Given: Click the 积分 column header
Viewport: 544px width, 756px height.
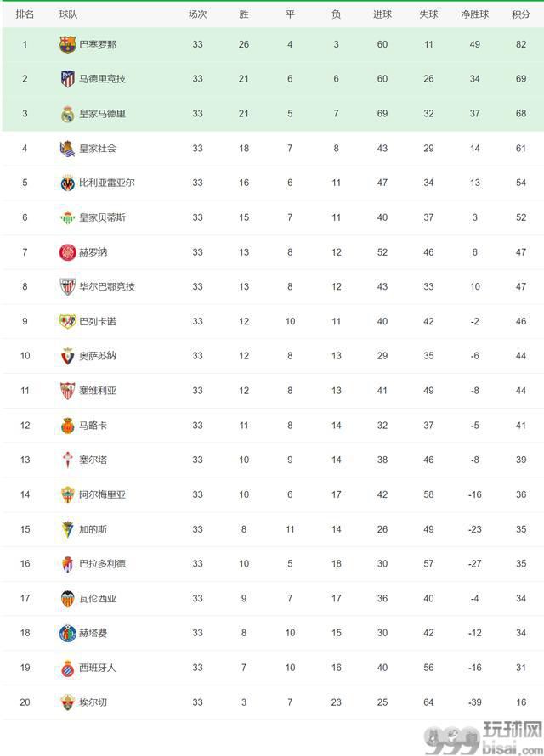Looking at the screenshot, I should point(521,14).
